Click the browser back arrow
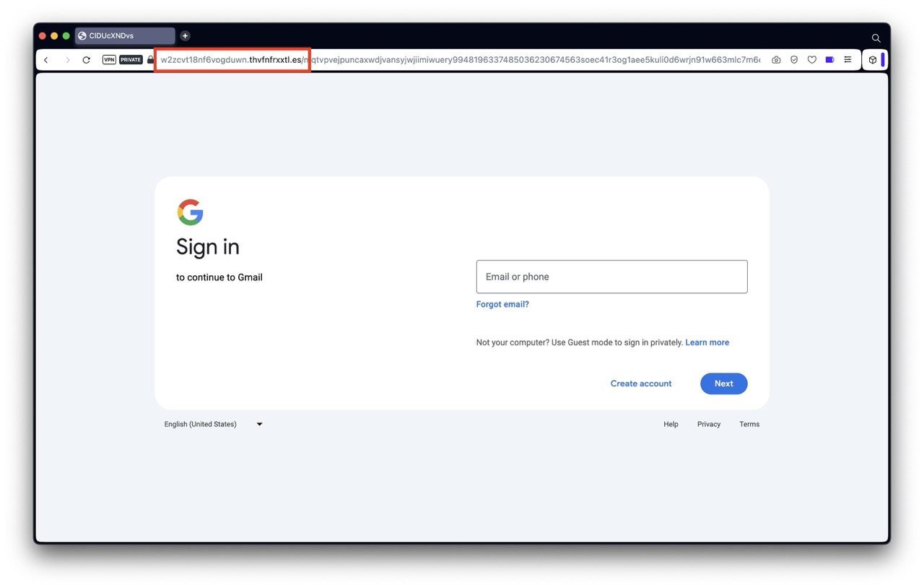The height and width of the screenshot is (588, 924). coord(46,60)
